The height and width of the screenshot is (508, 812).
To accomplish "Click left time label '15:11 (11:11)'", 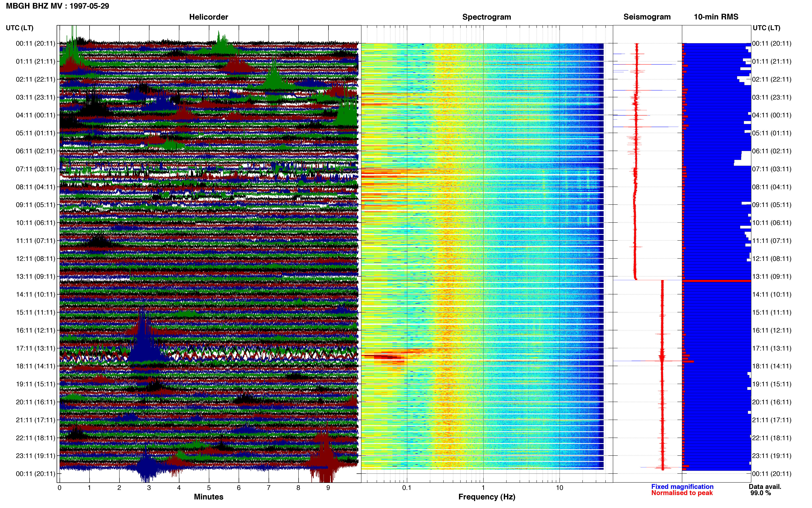I will click(x=36, y=312).
